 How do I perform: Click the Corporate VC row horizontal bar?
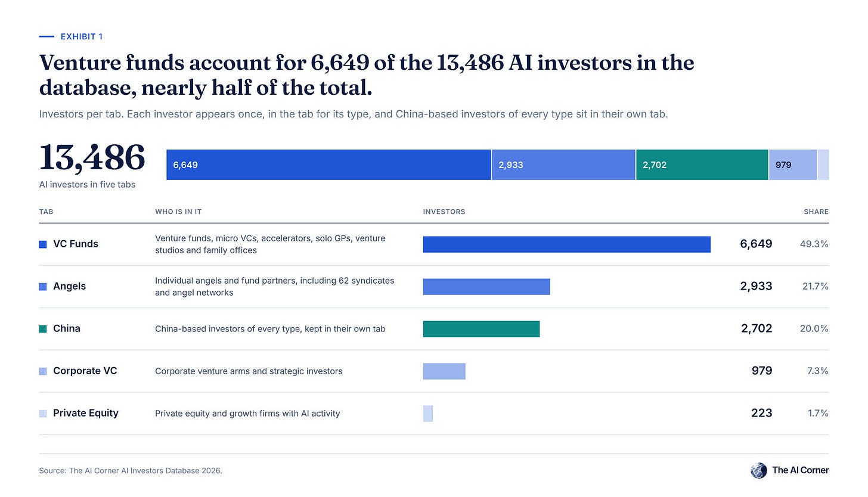444,371
